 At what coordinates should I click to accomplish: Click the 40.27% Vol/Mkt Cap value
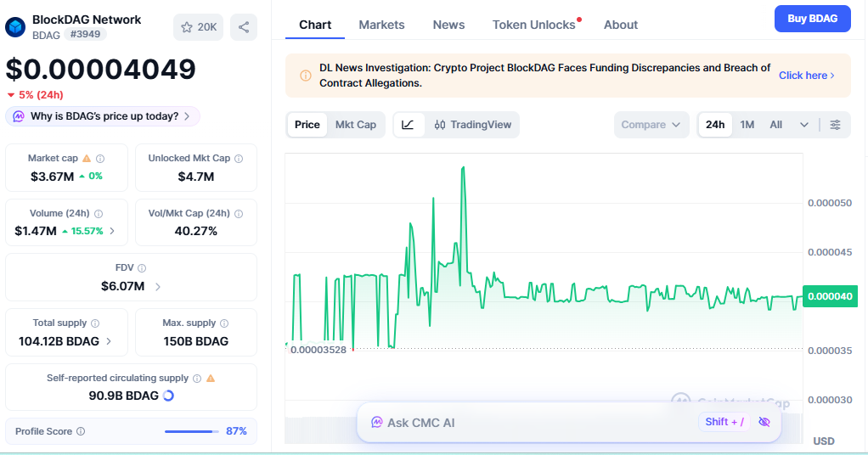(x=196, y=231)
